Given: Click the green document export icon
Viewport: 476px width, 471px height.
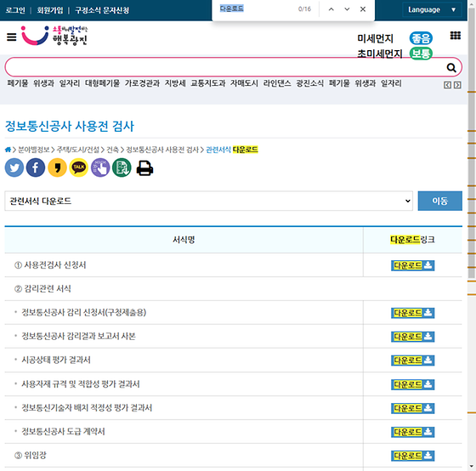Looking at the screenshot, I should tap(122, 167).
